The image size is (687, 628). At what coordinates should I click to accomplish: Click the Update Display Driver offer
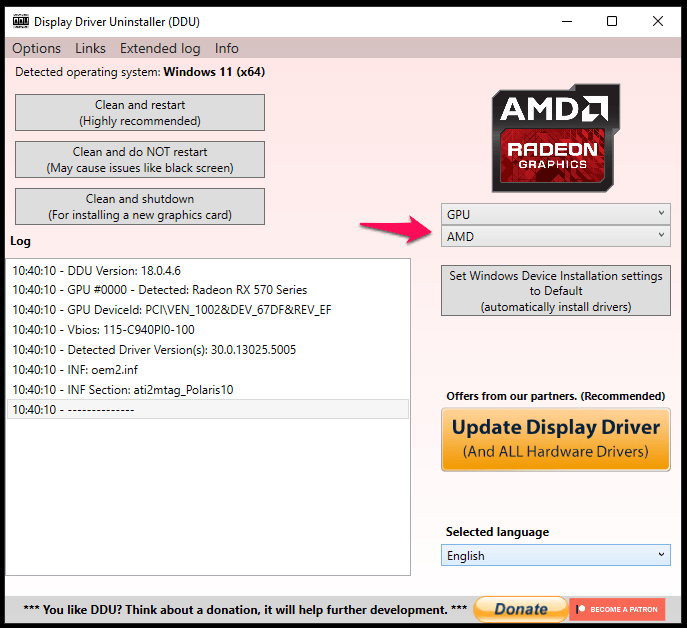click(x=555, y=439)
